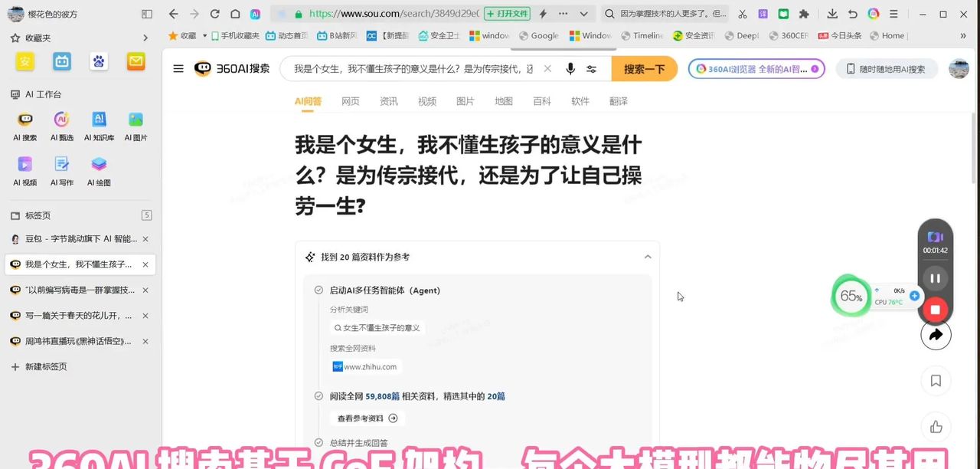980x469 pixels.
Task: Click the 搜索一下 search button
Action: pyautogui.click(x=643, y=68)
